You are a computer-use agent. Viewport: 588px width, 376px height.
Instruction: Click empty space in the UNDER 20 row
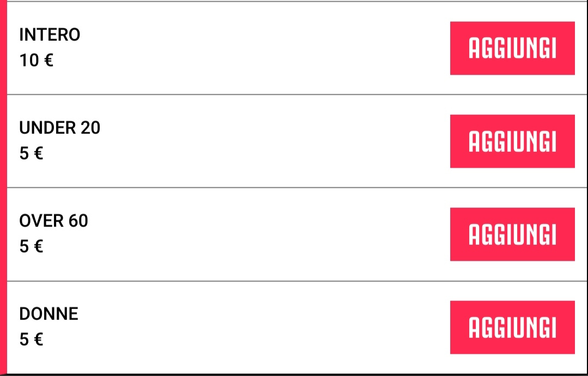coord(262,141)
